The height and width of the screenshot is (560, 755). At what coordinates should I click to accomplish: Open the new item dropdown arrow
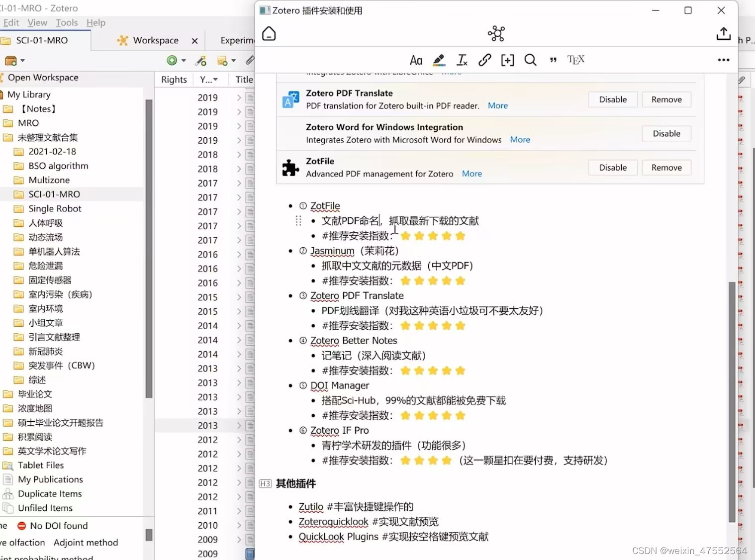click(184, 61)
